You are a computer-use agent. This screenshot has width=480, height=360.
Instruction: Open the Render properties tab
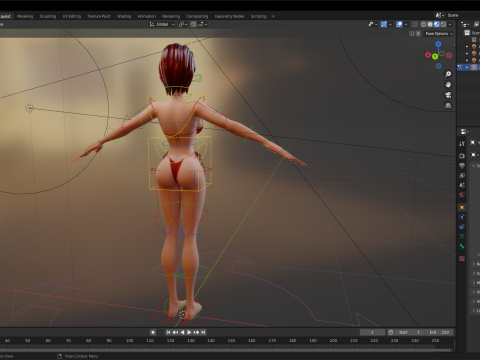[462, 156]
